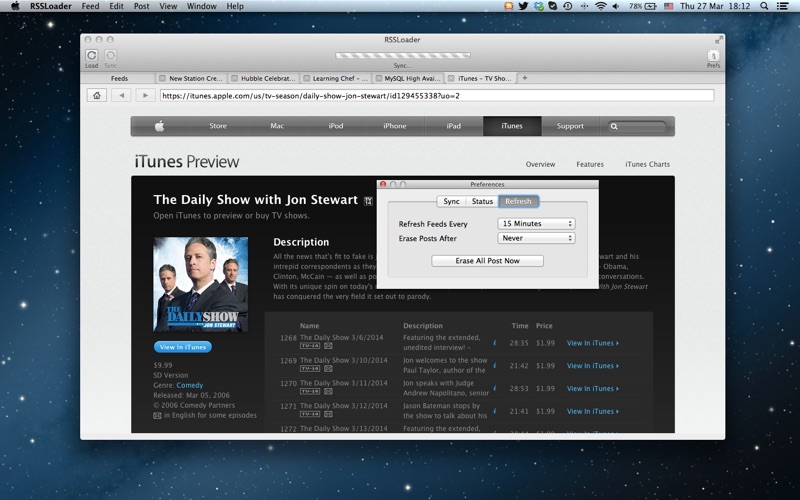Expand the Erase Posts After dropdown

[537, 238]
